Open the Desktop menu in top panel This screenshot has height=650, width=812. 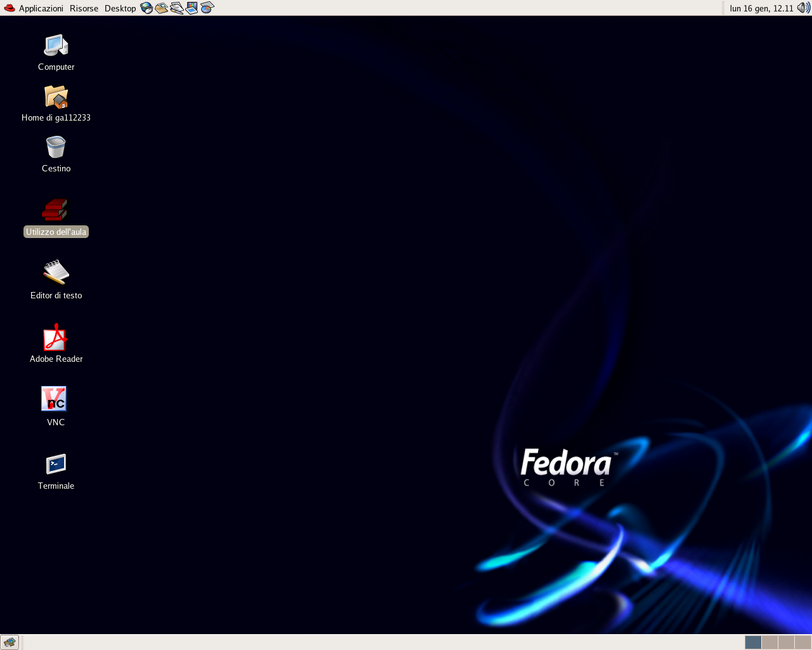click(120, 8)
